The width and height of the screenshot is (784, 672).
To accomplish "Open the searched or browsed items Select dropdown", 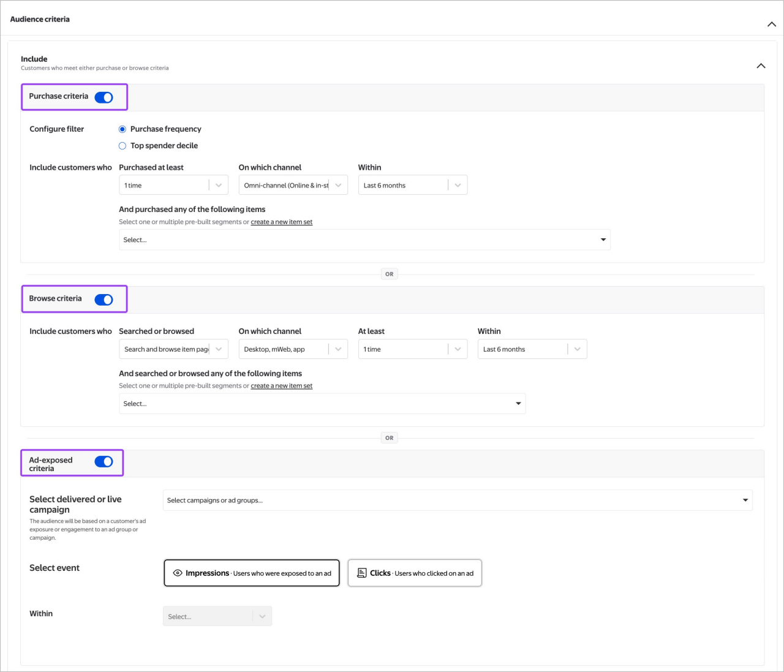I will click(322, 404).
